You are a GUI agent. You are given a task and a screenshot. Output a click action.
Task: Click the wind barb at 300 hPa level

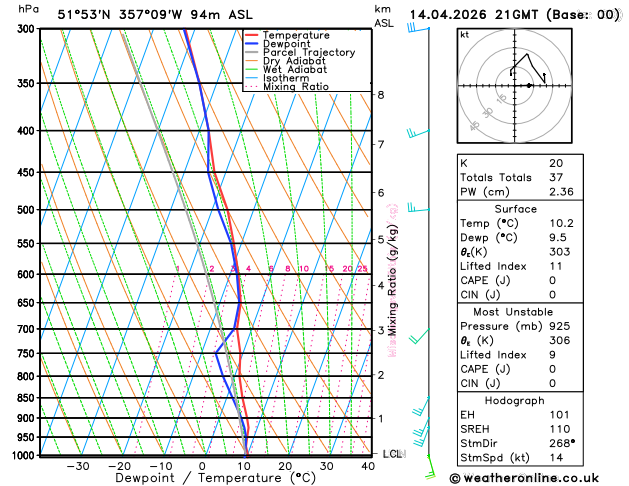(418, 28)
